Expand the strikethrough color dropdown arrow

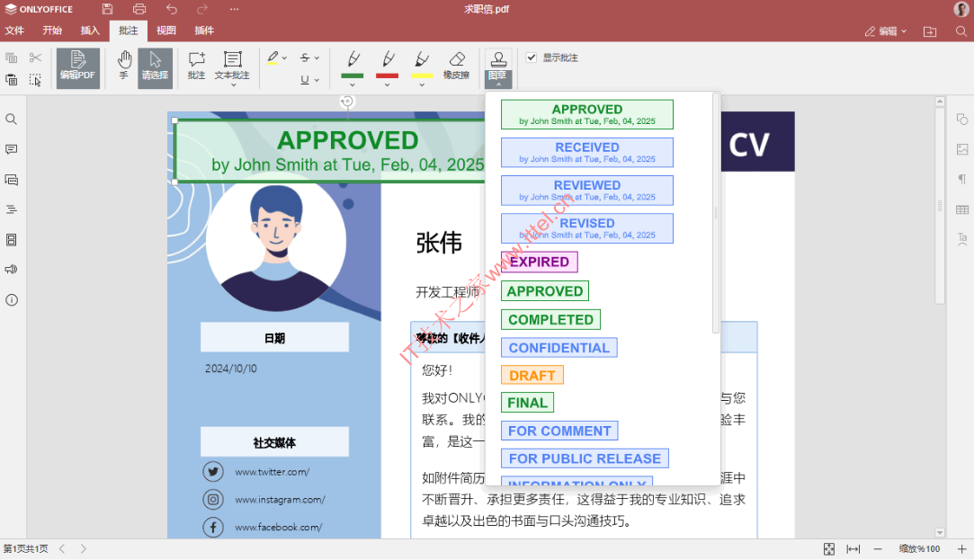pyautogui.click(x=317, y=58)
